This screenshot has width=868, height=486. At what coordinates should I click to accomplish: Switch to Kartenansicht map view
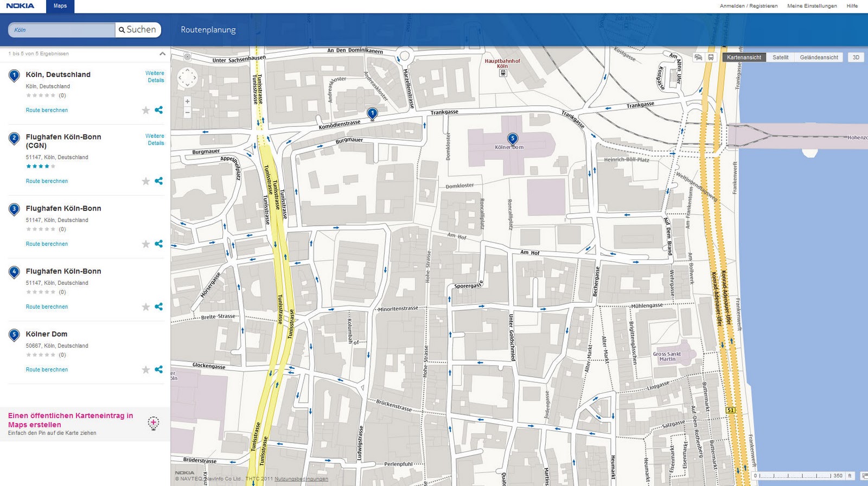tap(744, 57)
